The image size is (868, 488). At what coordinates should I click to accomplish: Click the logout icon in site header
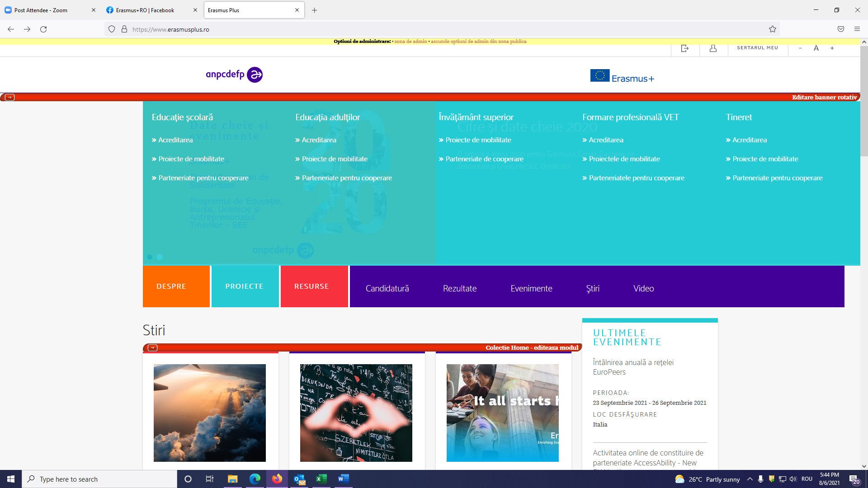point(685,48)
